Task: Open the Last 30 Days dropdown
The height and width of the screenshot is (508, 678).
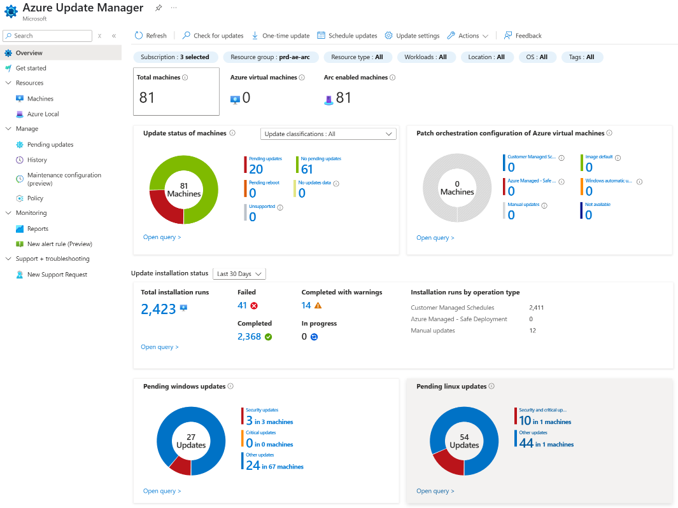Action: coord(239,274)
